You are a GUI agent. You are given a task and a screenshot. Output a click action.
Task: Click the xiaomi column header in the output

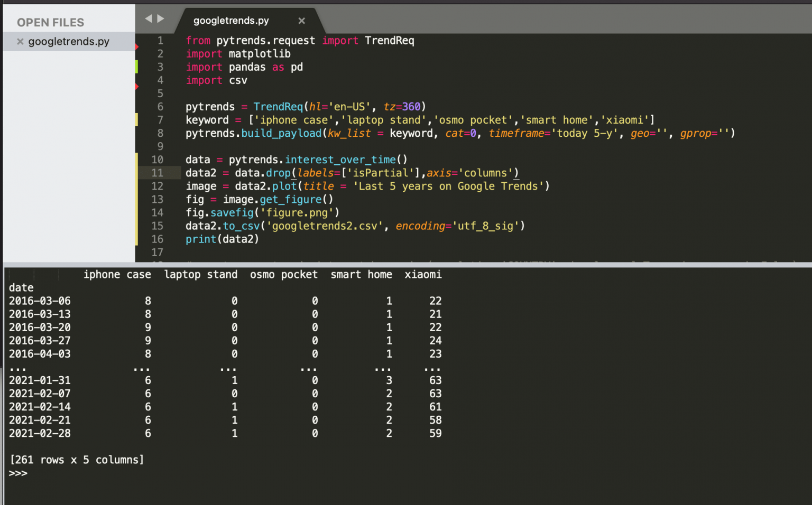point(423,274)
